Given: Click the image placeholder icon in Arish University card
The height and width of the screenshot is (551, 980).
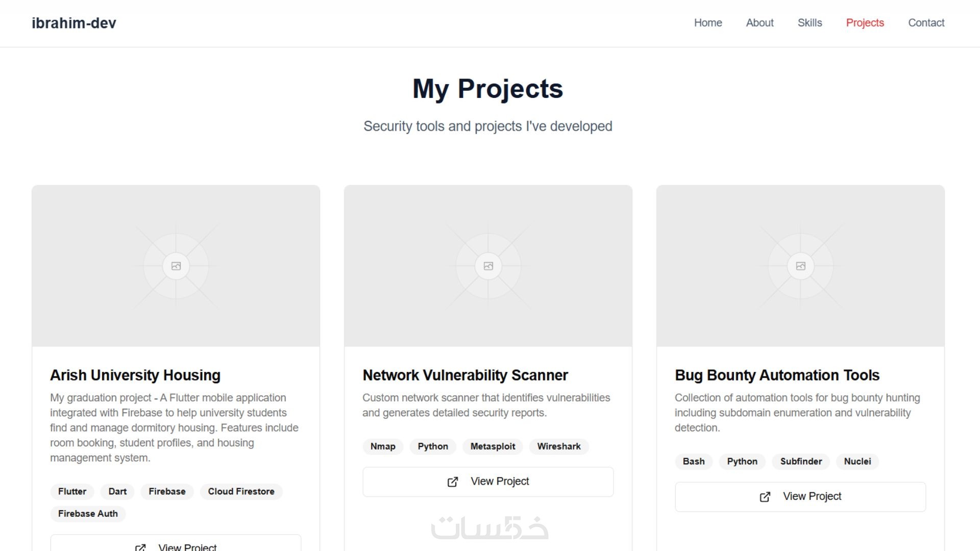Looking at the screenshot, I should pos(176,266).
